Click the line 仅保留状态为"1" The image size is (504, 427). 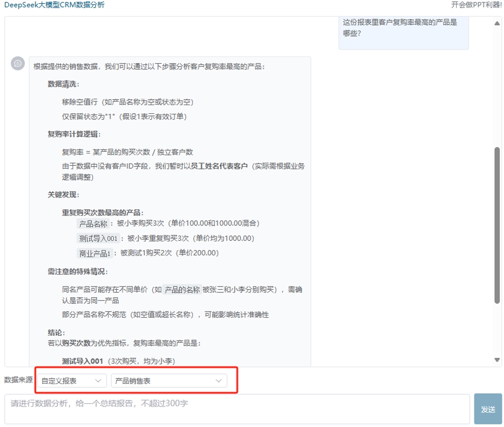click(124, 116)
